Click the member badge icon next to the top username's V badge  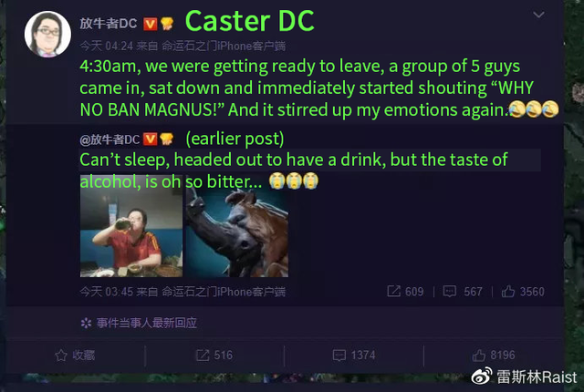167,25
